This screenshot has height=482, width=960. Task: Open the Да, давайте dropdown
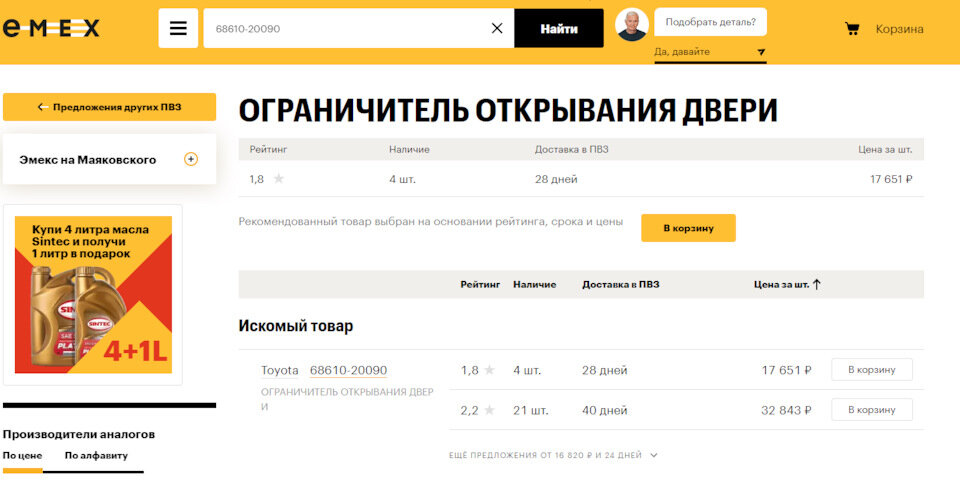(710, 52)
